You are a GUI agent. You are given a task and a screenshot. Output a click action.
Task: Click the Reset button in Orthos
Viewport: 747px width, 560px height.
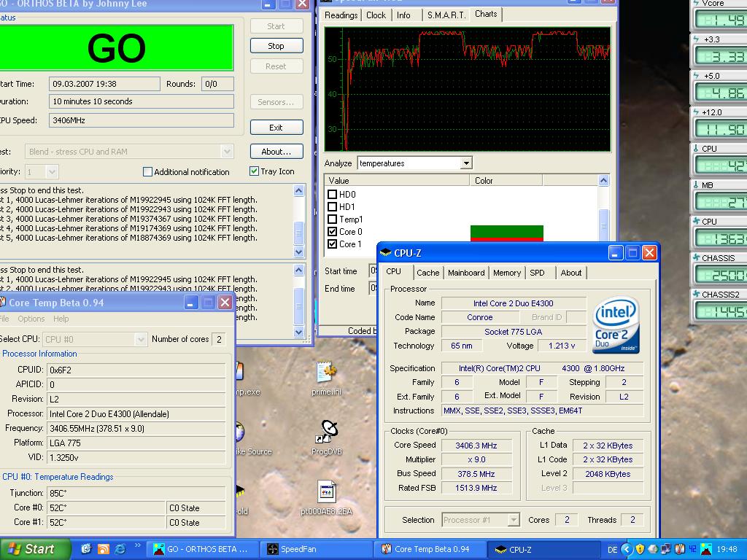point(276,66)
